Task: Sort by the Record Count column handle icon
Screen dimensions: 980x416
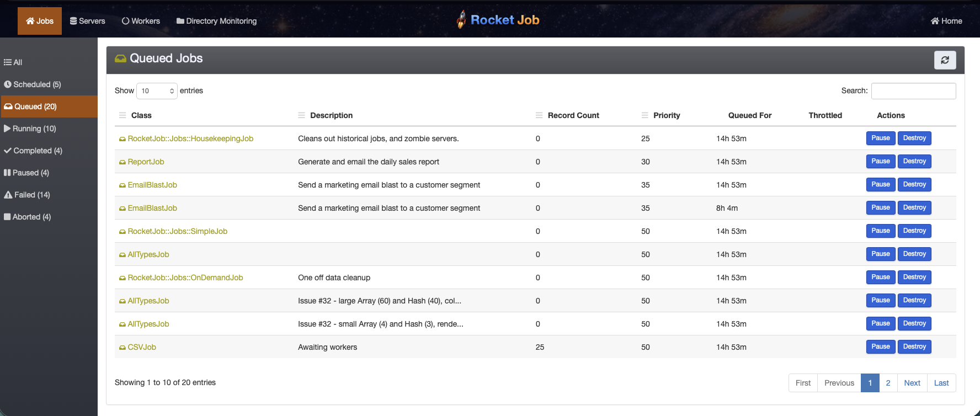Action: point(539,115)
